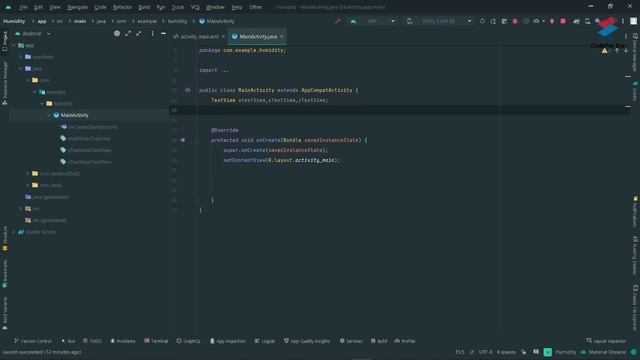Click the Debug app icon in toolbar

click(x=515, y=21)
